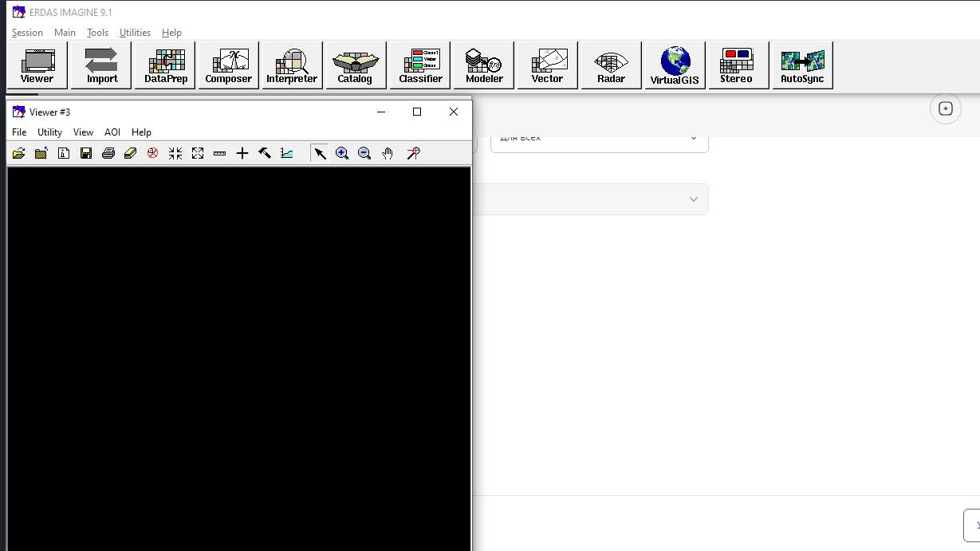Open the Radar module
The height and width of the screenshot is (551, 980).
(611, 65)
